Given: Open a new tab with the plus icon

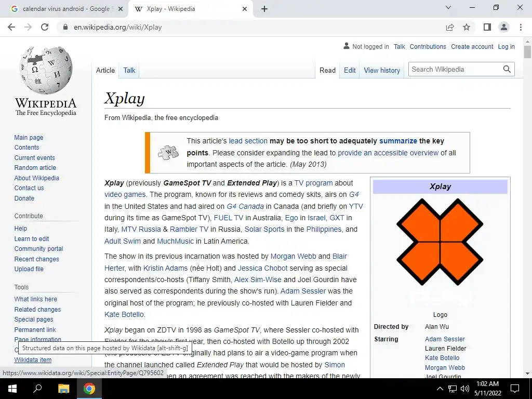Looking at the screenshot, I should click(264, 9).
